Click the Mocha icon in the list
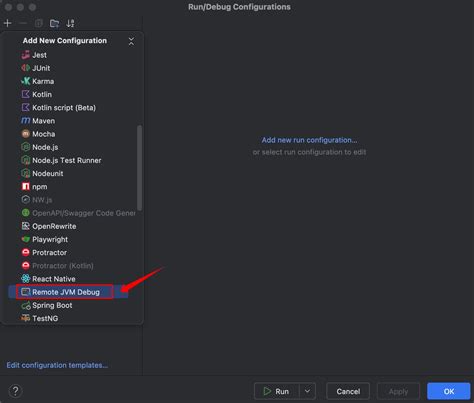 tap(26, 134)
